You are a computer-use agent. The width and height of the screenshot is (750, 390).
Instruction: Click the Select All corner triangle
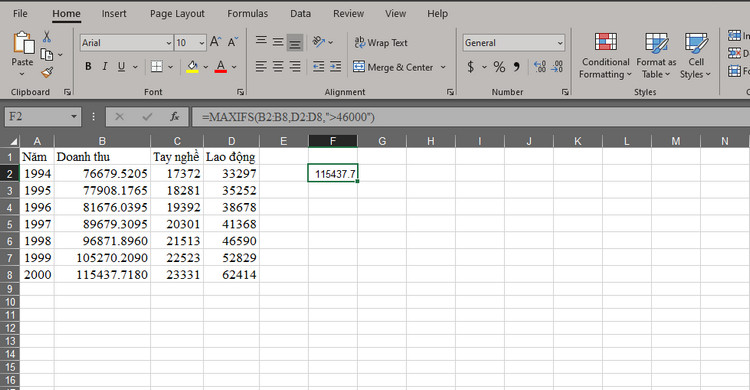pyautogui.click(x=10, y=141)
